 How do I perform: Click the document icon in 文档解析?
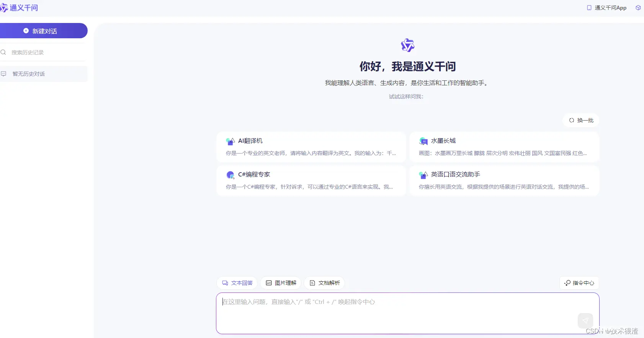coord(312,283)
